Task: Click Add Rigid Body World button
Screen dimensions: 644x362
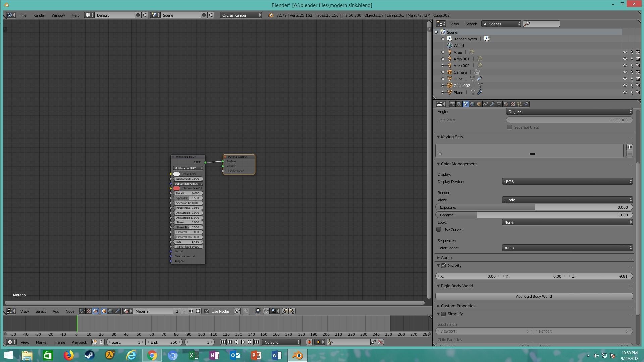Action: (x=534, y=296)
